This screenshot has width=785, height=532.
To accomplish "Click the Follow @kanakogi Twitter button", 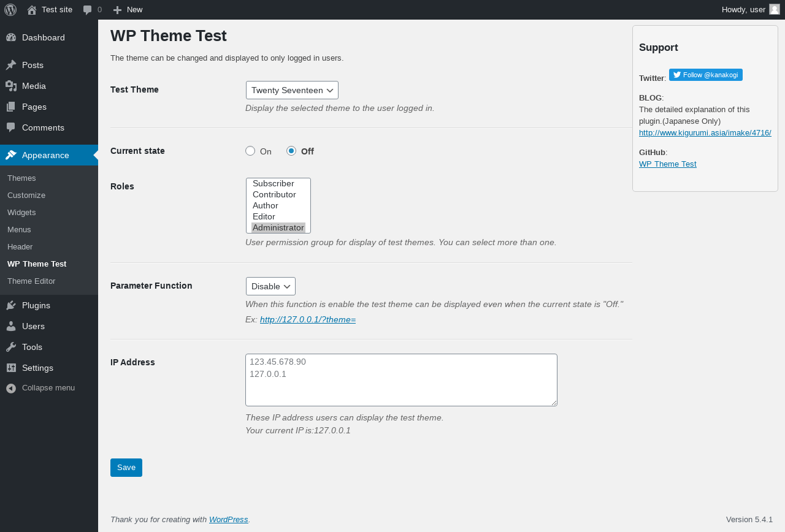I will pyautogui.click(x=706, y=75).
